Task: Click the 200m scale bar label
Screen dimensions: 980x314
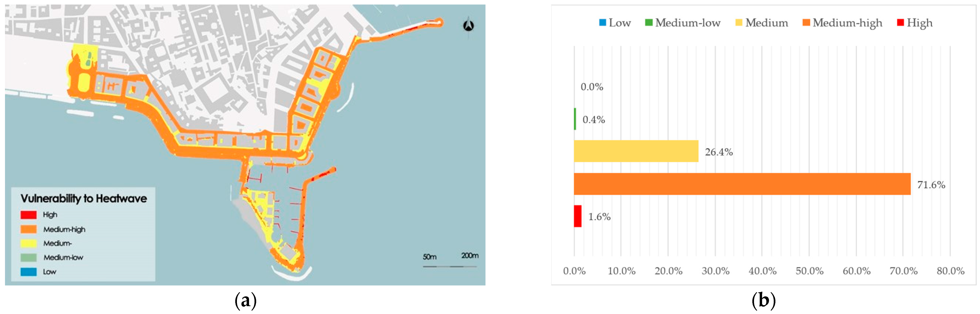Action: tap(470, 255)
